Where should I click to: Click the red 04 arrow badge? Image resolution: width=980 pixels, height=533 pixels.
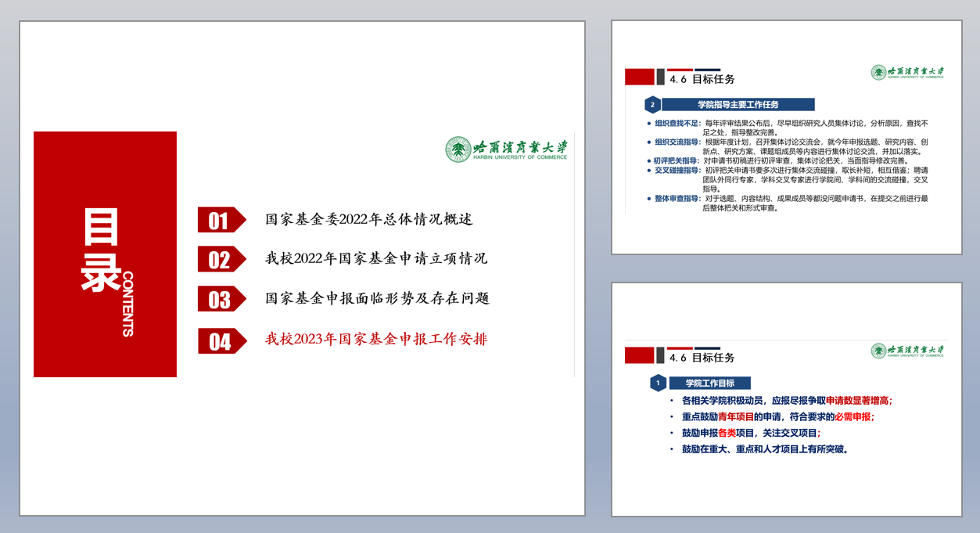pos(221,340)
